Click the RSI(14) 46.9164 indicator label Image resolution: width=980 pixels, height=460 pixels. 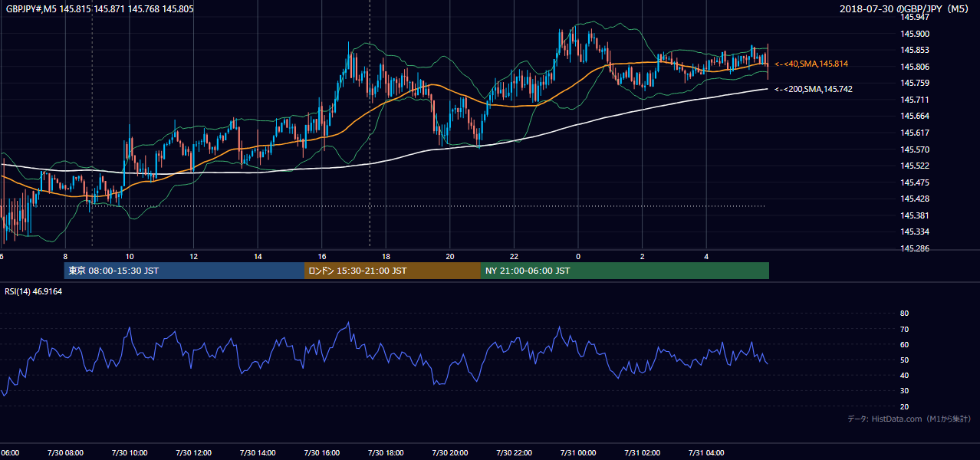(x=34, y=291)
